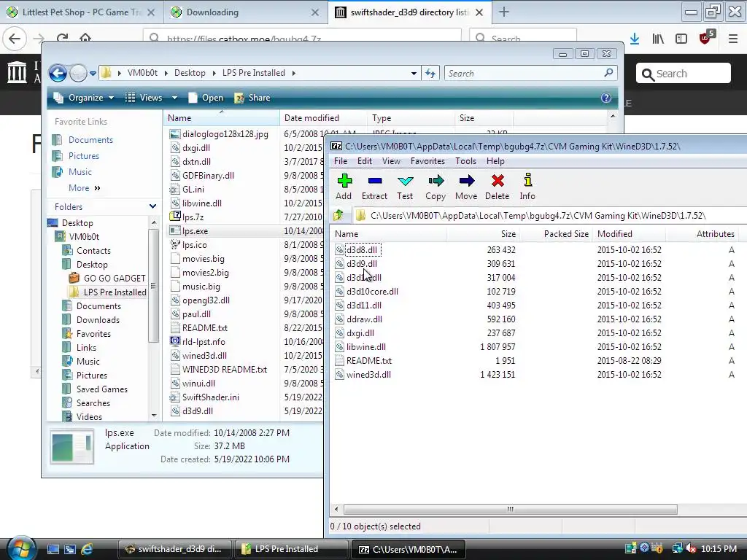This screenshot has height=560, width=747.
Task: Expand breadcrumb arrow after LPS Pre Installed
Action: click(293, 73)
